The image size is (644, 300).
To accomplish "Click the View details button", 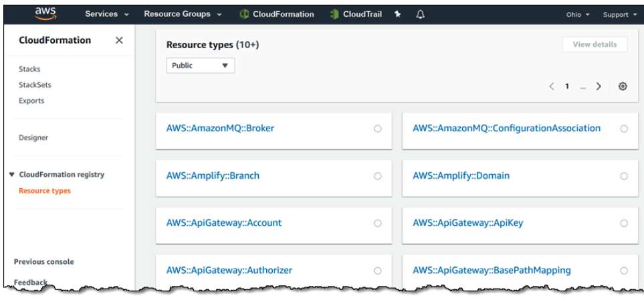I will (x=595, y=44).
